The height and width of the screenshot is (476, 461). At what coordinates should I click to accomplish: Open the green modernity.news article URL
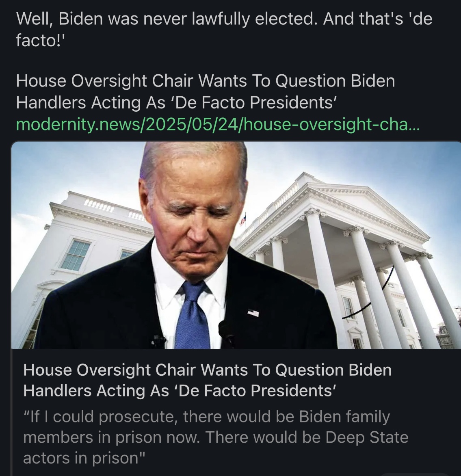(218, 124)
